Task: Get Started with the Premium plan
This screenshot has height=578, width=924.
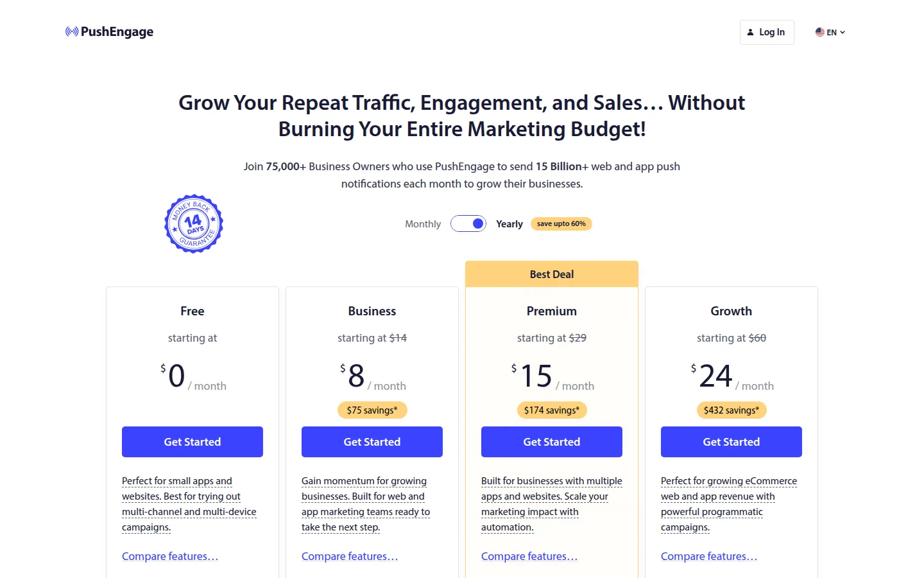Action: click(552, 442)
